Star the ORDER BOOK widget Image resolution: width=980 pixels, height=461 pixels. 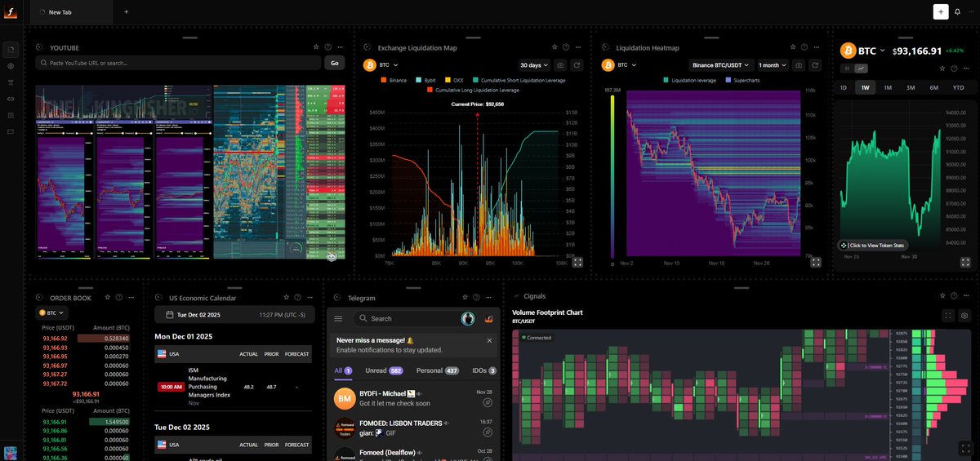(106, 298)
